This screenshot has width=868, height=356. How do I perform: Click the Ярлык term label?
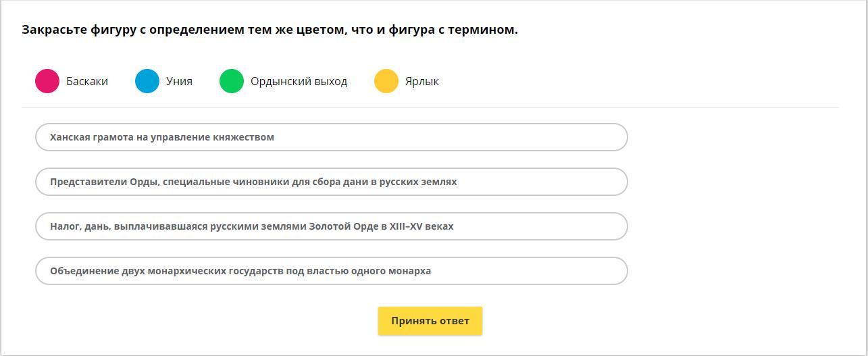[x=422, y=81]
